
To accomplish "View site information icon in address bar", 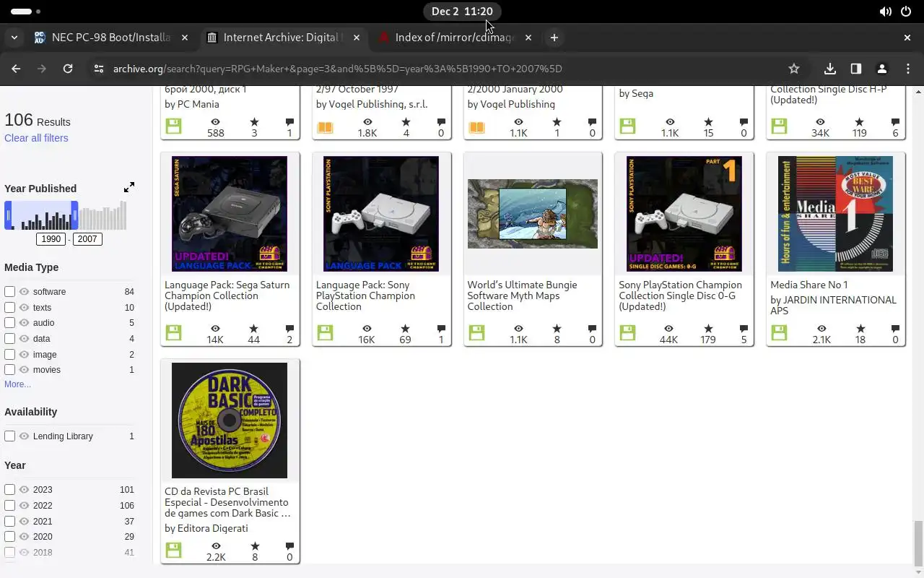I will (x=99, y=69).
